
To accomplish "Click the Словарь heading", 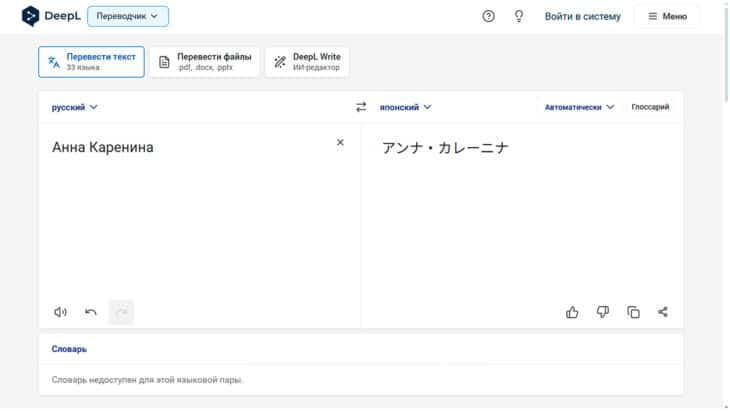I will [69, 349].
